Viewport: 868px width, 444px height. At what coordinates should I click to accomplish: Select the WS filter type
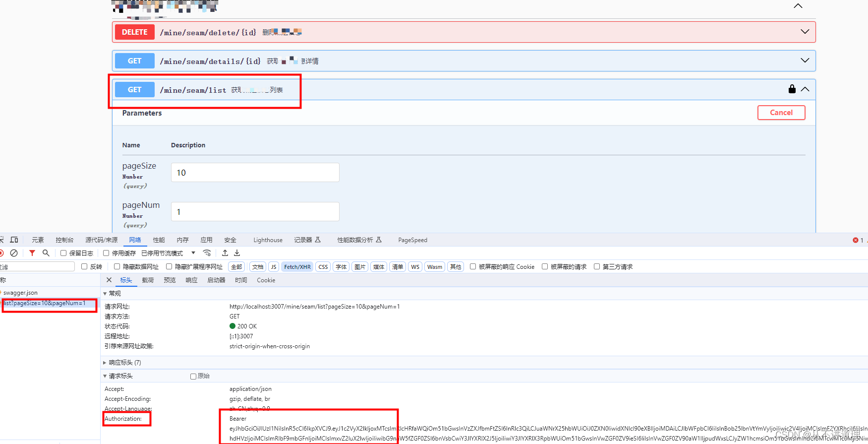pyautogui.click(x=415, y=267)
